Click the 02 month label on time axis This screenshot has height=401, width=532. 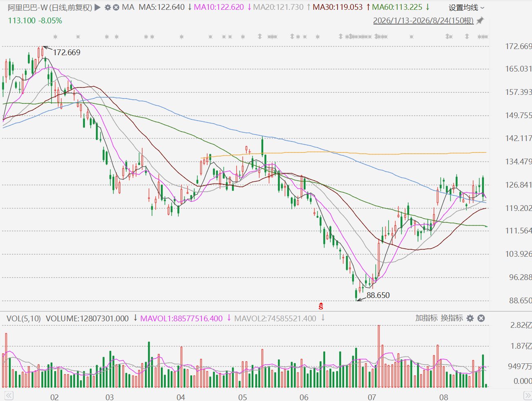point(54,397)
